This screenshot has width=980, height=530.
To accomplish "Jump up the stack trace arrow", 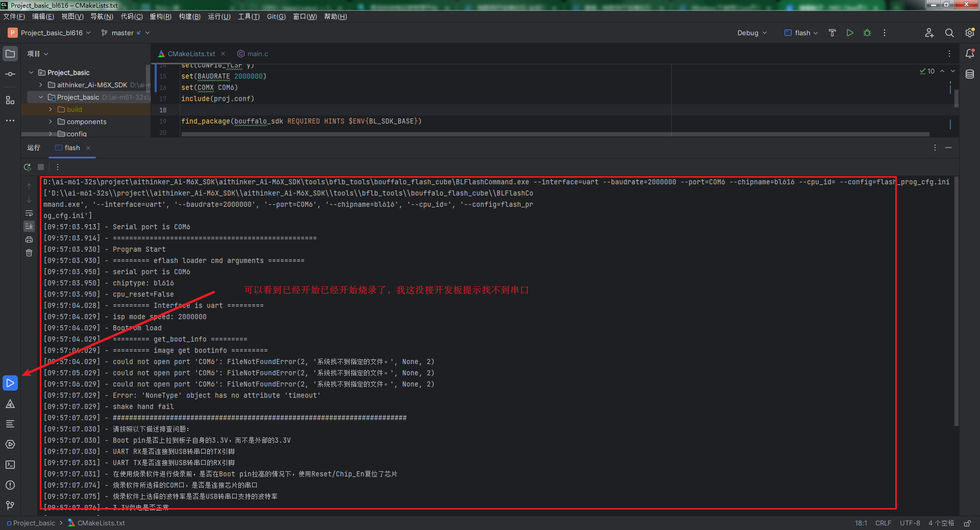I will pos(29,186).
